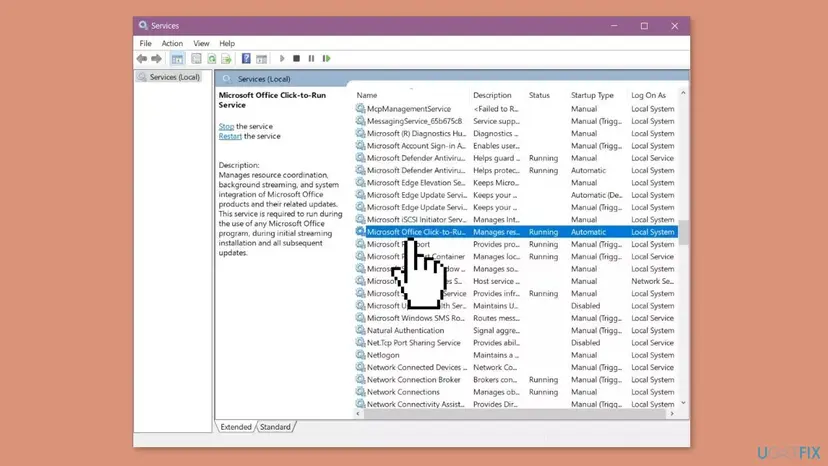Click the gear icon beside Netlogon

click(x=360, y=355)
